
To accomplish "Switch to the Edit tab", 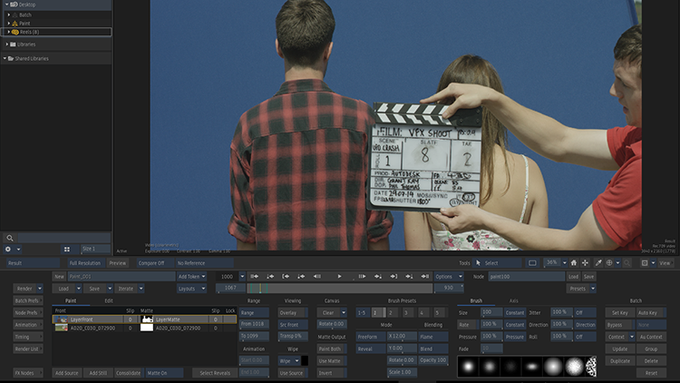I will (109, 301).
